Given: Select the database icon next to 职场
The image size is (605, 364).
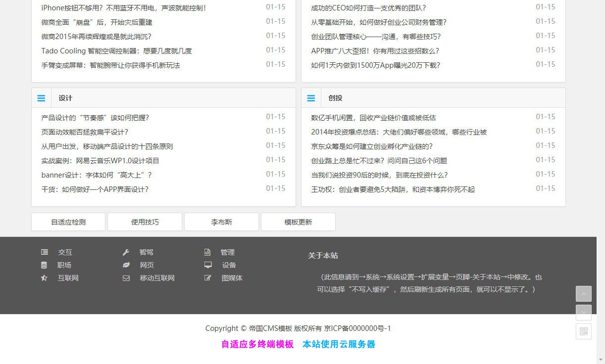Looking at the screenshot, I should coord(44,265).
